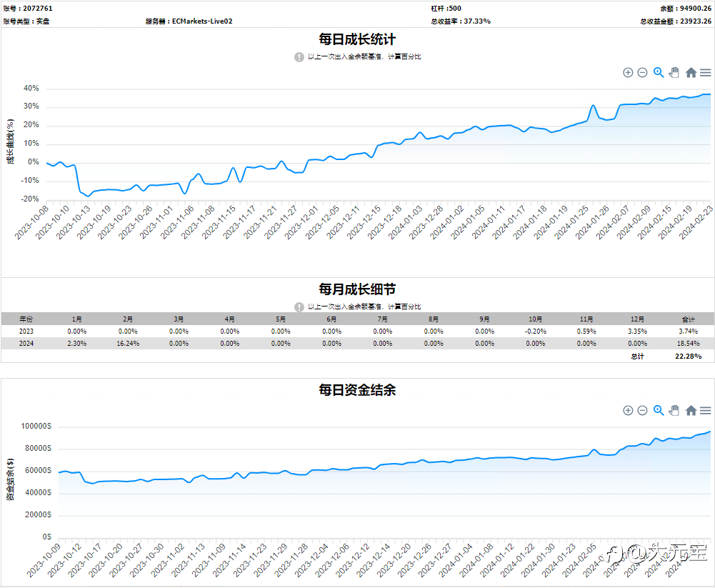This screenshot has height=588, width=715.
Task: Click 2023 December cell 3.35%
Action: [637, 332]
